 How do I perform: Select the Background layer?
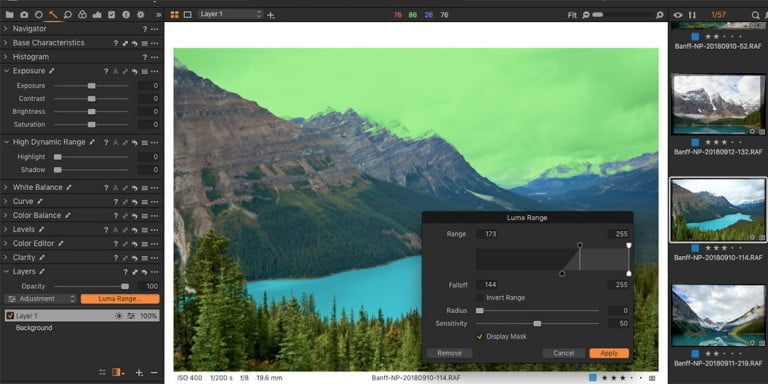pyautogui.click(x=34, y=328)
